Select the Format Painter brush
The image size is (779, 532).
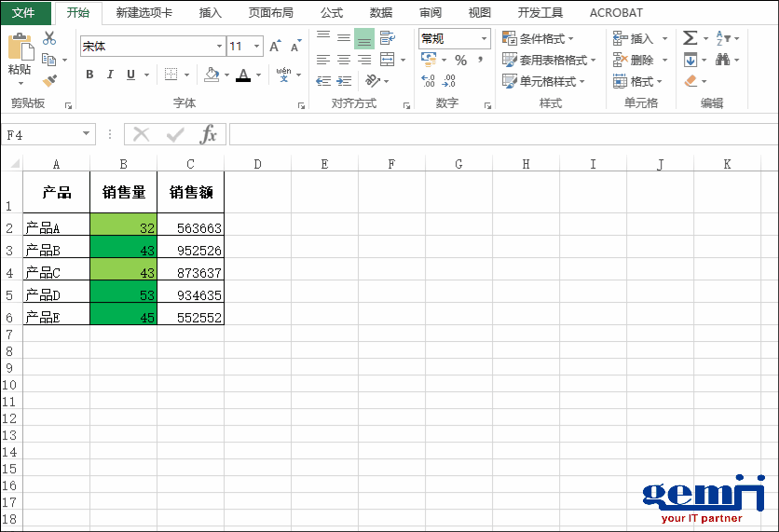pos(49,81)
